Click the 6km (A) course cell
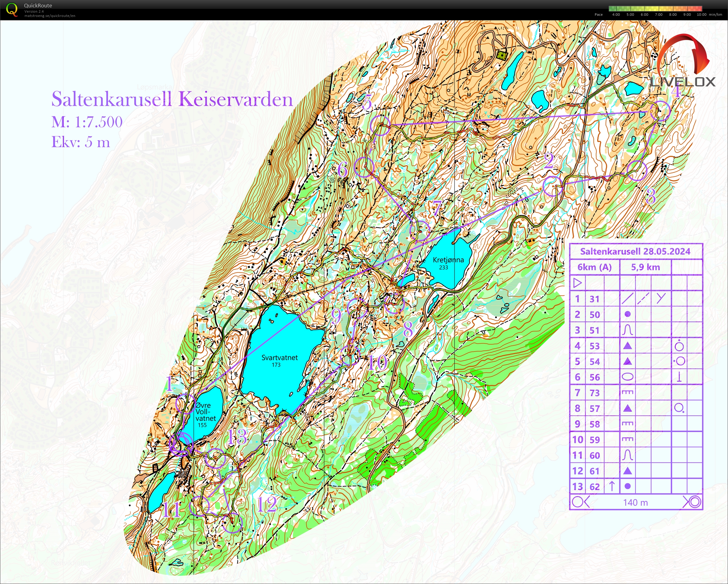 [594, 267]
